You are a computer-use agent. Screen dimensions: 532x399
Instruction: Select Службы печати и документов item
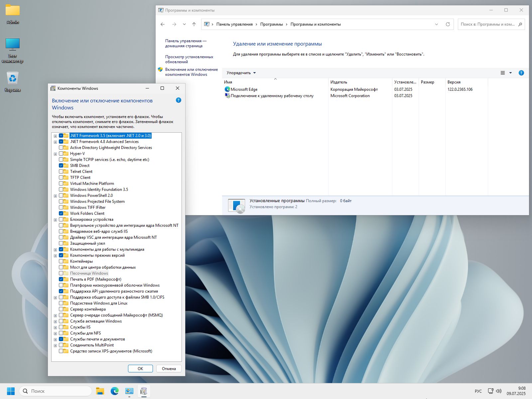pos(97,339)
